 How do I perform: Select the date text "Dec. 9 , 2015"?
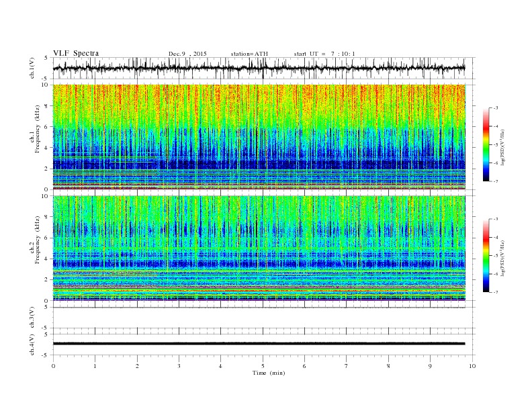pyautogui.click(x=187, y=54)
